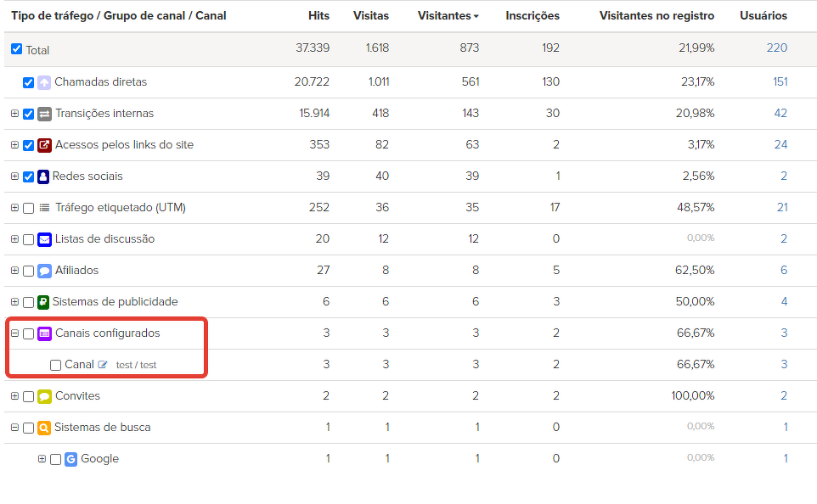
Task: Click the Sistemas de busca magnifier icon
Action: tap(44, 428)
